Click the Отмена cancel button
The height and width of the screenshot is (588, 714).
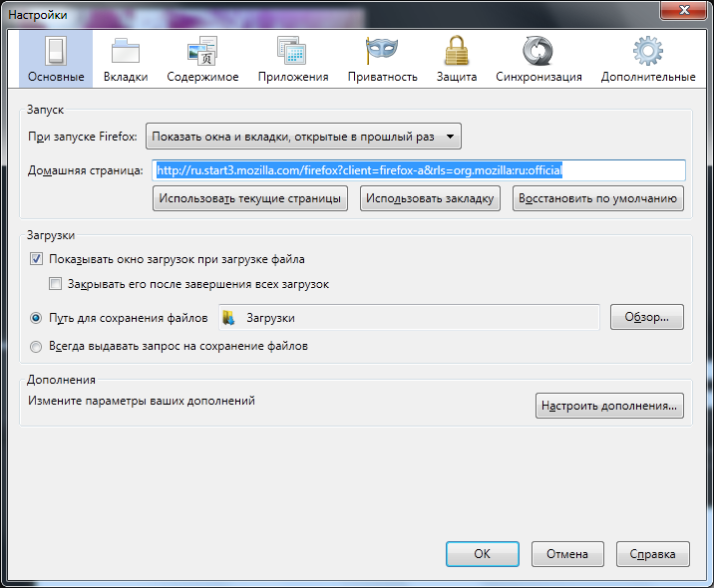(x=567, y=554)
